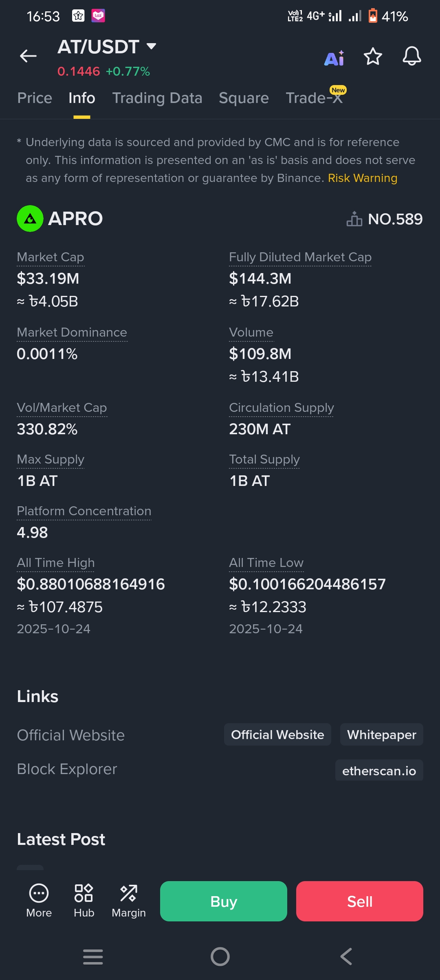Open price alert bell icon
This screenshot has width=440, height=980.
411,56
